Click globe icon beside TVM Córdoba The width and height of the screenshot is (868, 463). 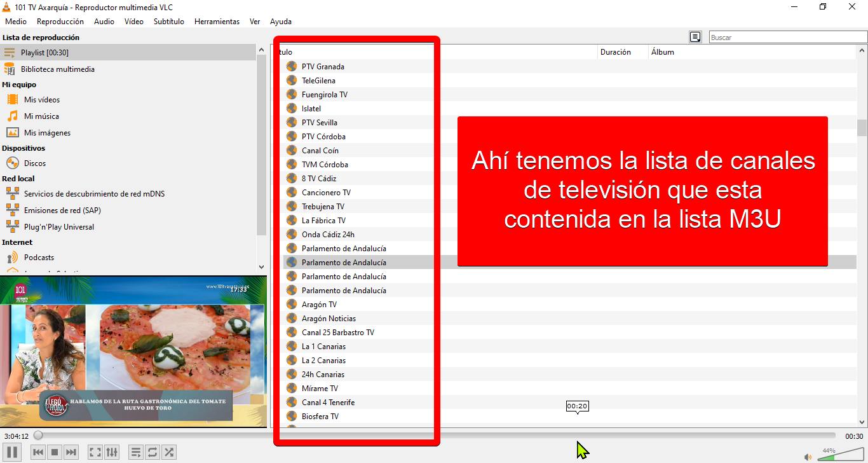click(x=292, y=164)
